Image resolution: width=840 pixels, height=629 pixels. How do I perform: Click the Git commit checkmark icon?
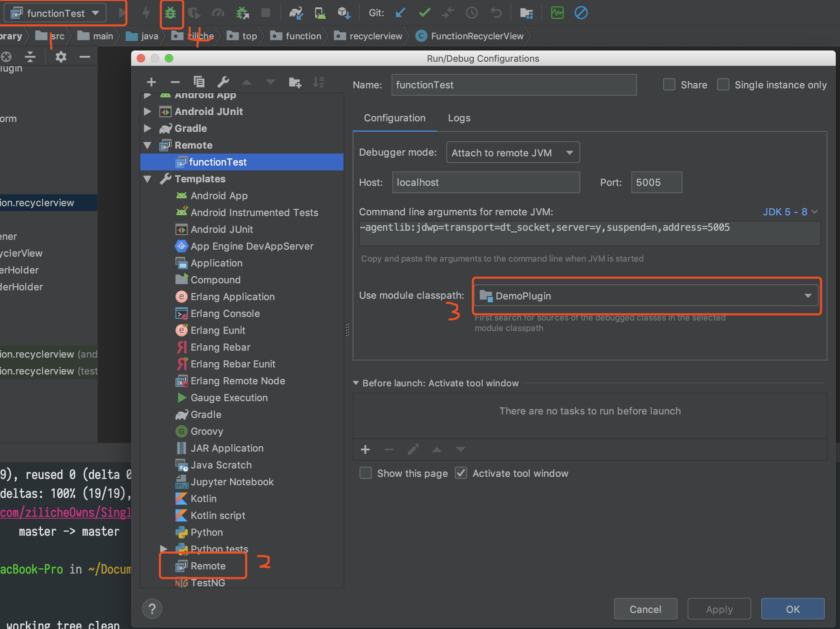tap(424, 13)
